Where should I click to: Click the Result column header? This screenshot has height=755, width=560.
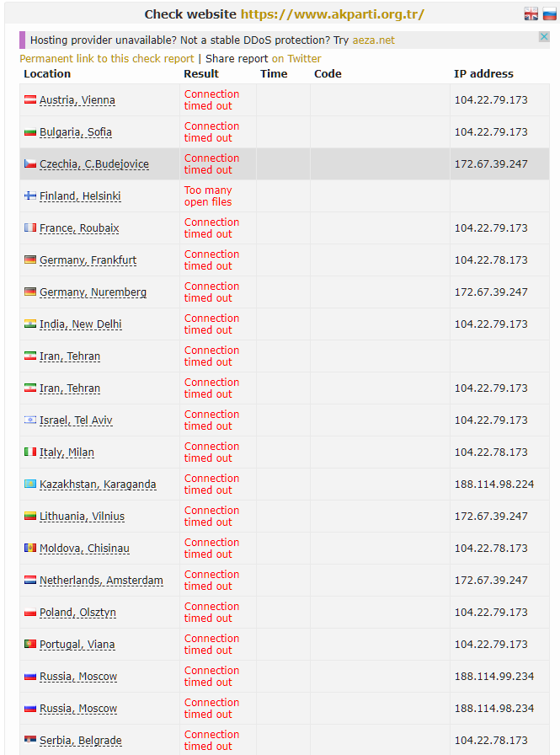click(201, 74)
